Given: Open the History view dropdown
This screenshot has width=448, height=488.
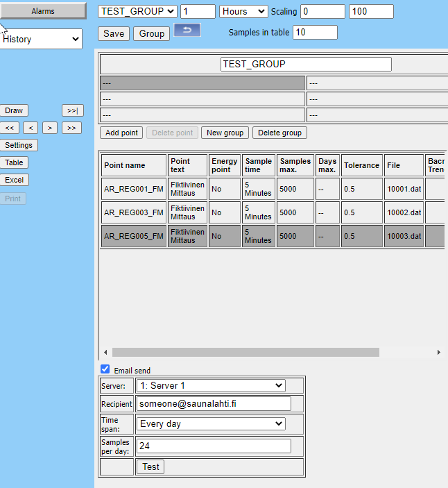Looking at the screenshot, I should (x=40, y=39).
